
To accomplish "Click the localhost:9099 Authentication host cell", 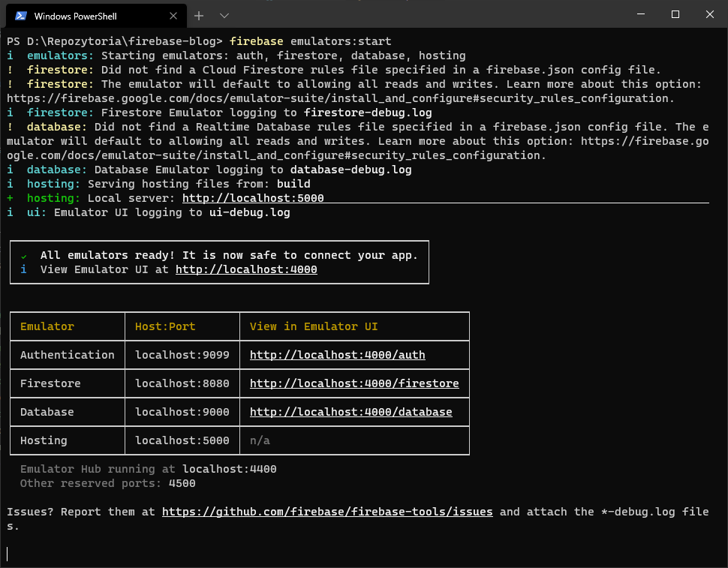I will click(x=182, y=355).
